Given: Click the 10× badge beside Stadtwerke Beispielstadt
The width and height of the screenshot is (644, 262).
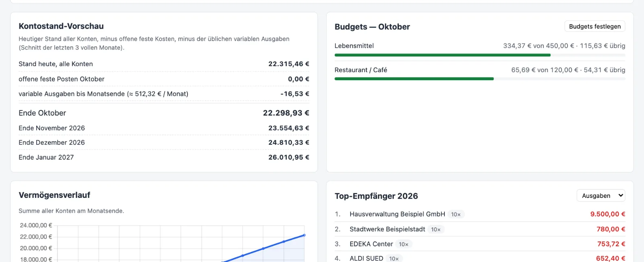Looking at the screenshot, I should pos(436,229).
